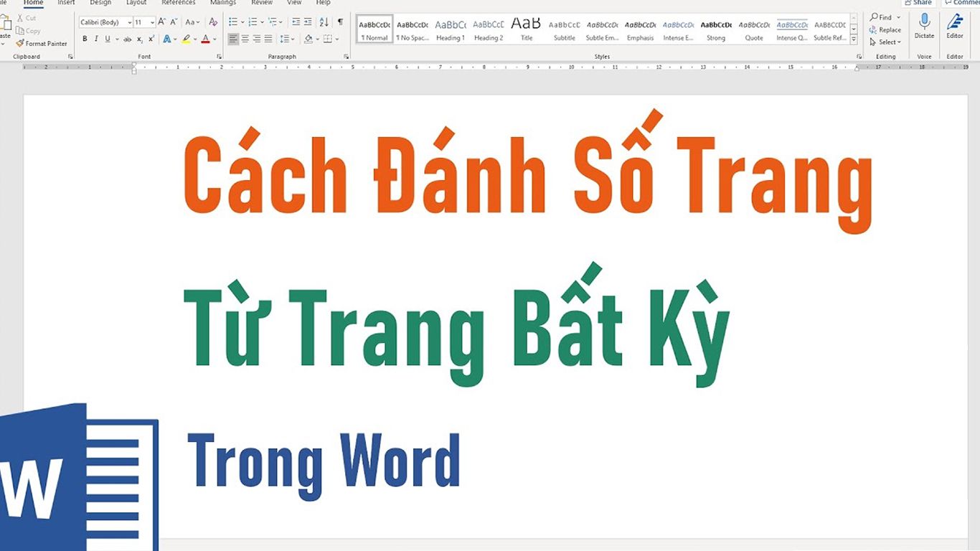Click the Cut icon in Clipboard
This screenshot has width=980, height=551.
point(19,18)
